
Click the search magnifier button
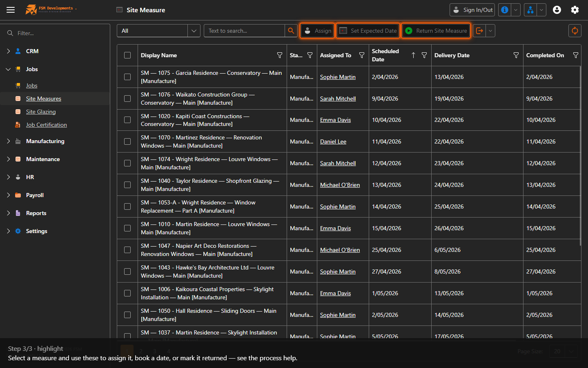(x=291, y=31)
